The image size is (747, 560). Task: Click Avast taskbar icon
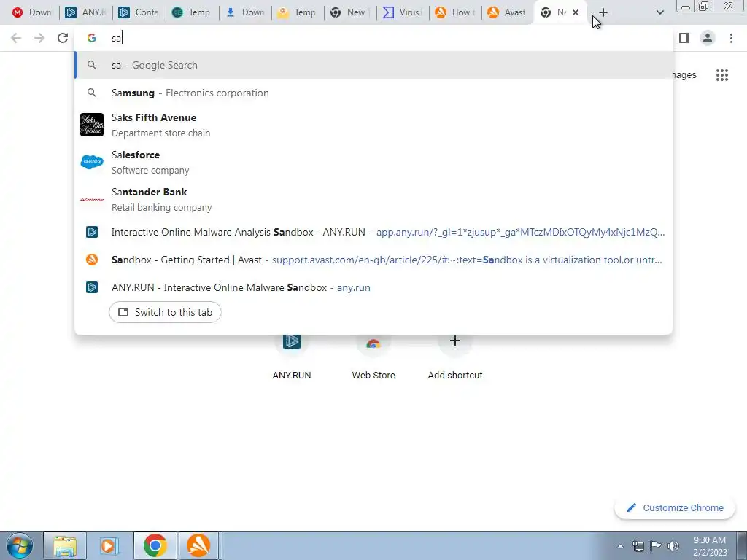pos(198,545)
